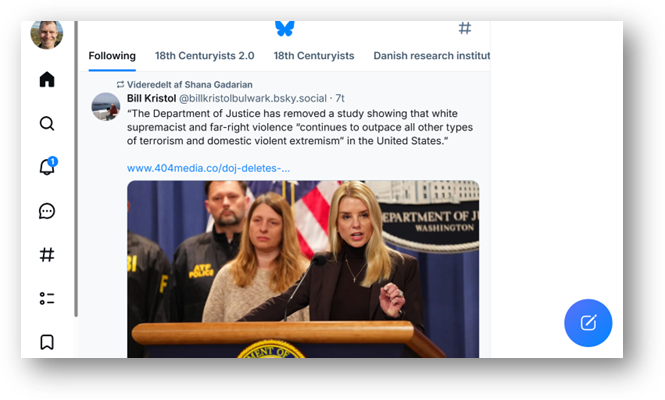The height and width of the screenshot is (400, 665).
Task: Open the Chat messages icon
Action: [x=47, y=211]
